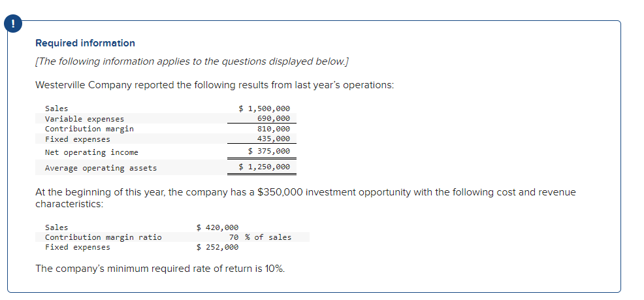This screenshot has width=644, height=300.
Task: Click the $375,000 net operating income value
Action: click(269, 151)
